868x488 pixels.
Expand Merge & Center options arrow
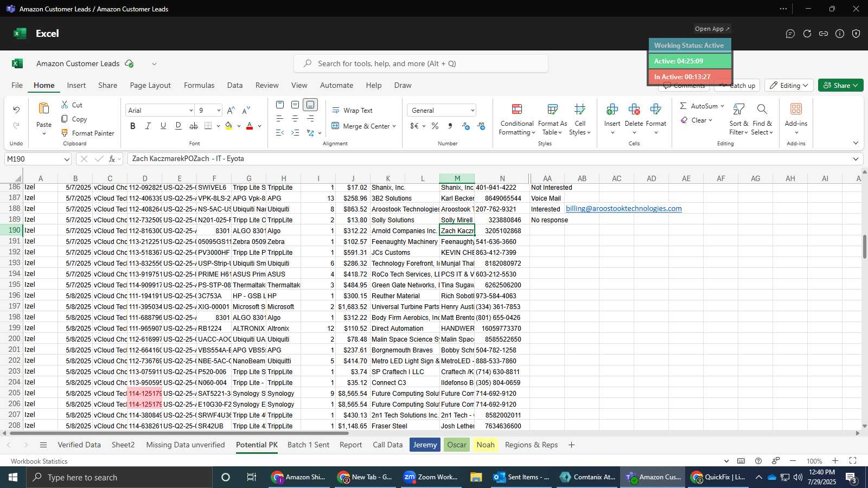[394, 126]
